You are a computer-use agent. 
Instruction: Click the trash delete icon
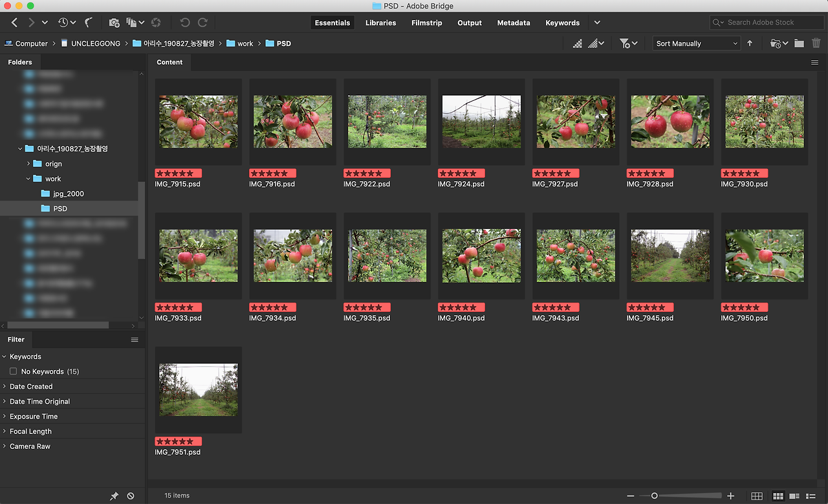tap(816, 43)
